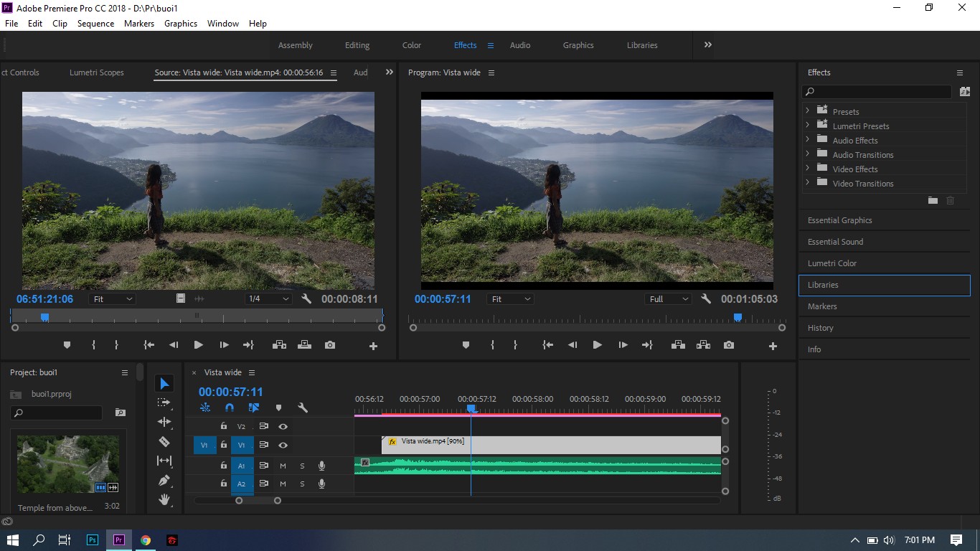Click the Program monitor playhead scrubber
This screenshot has width=980, height=551.
[x=738, y=317]
